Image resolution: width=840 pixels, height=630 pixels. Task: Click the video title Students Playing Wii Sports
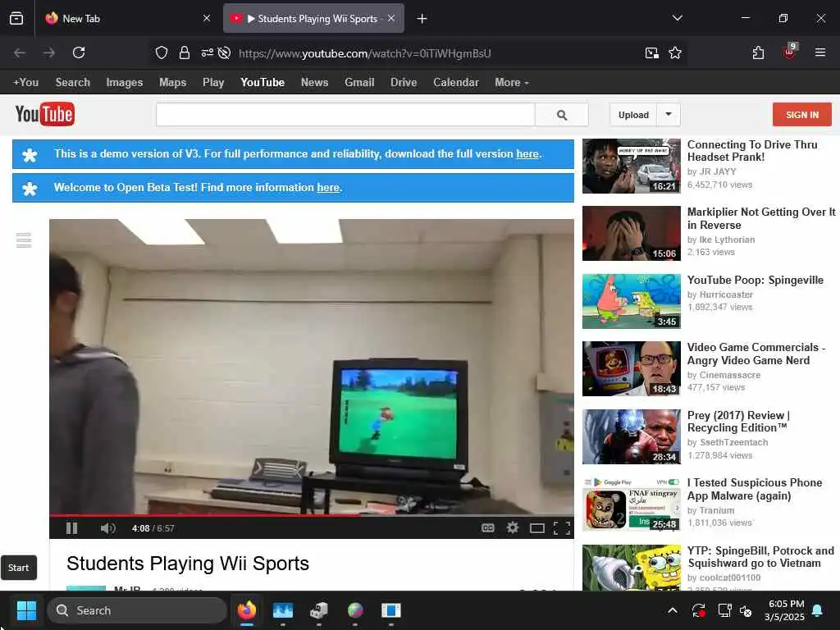coord(188,563)
